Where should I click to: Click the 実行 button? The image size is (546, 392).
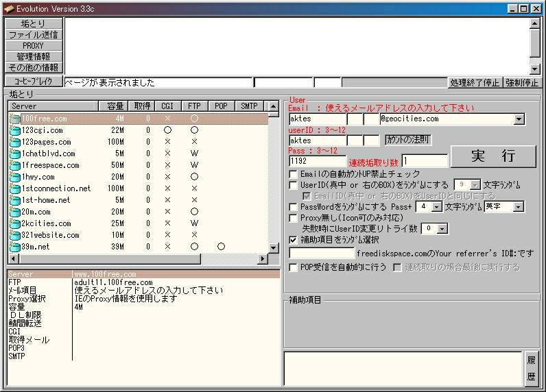(493, 156)
